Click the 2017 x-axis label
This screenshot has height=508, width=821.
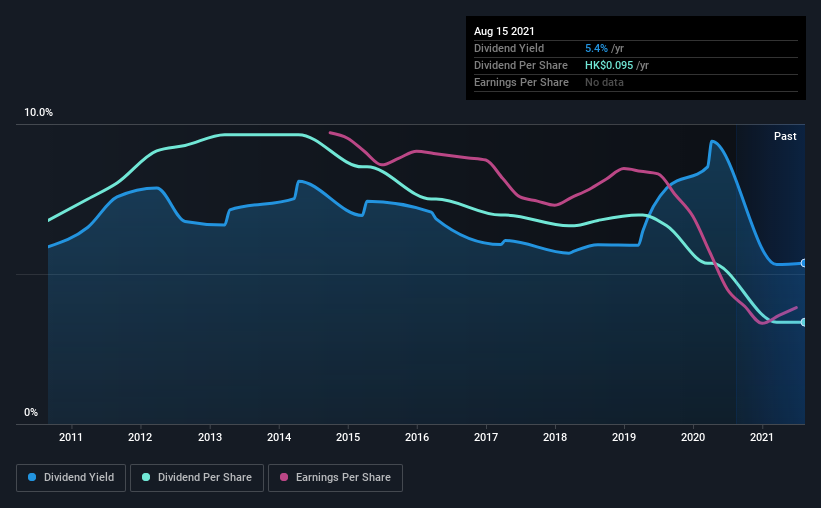pyautogui.click(x=486, y=437)
